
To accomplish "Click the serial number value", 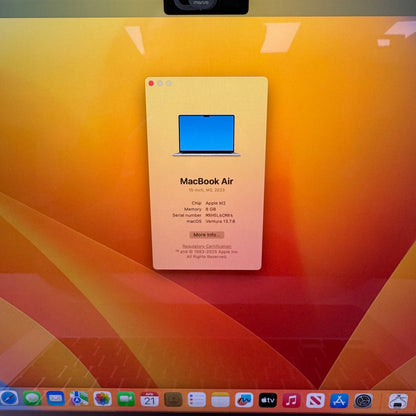I will (219, 215).
